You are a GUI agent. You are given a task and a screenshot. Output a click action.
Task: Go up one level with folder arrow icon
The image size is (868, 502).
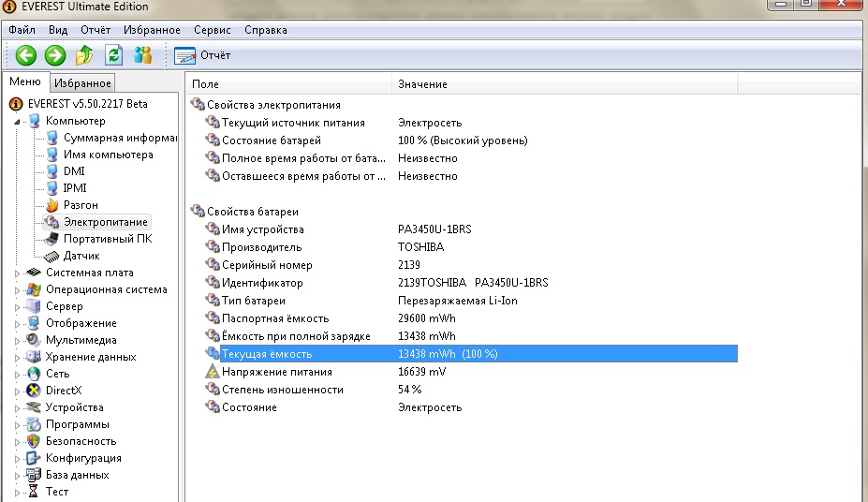pos(84,55)
